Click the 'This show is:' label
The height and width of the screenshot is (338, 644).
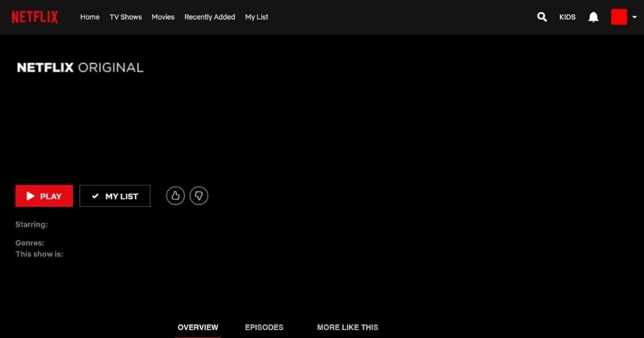point(39,254)
